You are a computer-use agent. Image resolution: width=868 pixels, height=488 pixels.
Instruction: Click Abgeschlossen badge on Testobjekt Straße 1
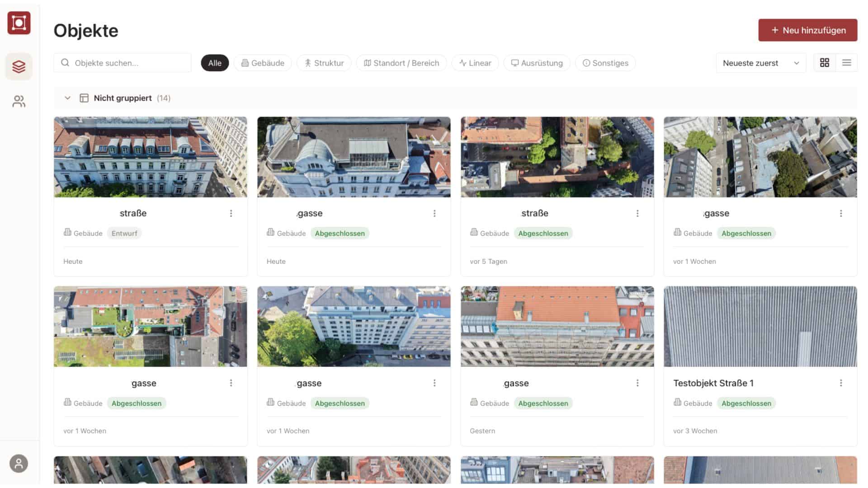pos(746,403)
